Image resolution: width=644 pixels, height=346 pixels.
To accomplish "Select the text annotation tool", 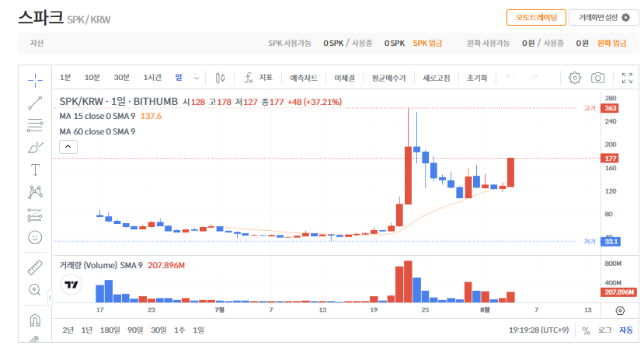I will click(35, 170).
